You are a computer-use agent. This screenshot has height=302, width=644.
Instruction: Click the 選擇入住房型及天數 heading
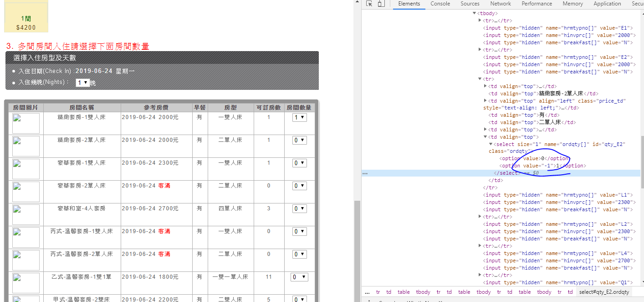(45, 58)
